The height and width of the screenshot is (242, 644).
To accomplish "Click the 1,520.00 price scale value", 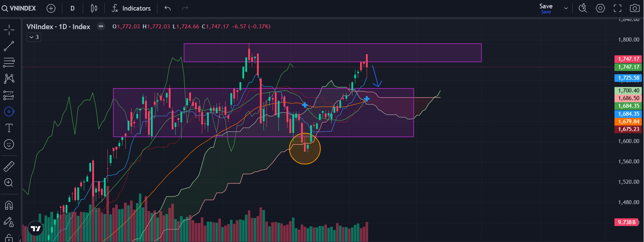I will point(629,182).
